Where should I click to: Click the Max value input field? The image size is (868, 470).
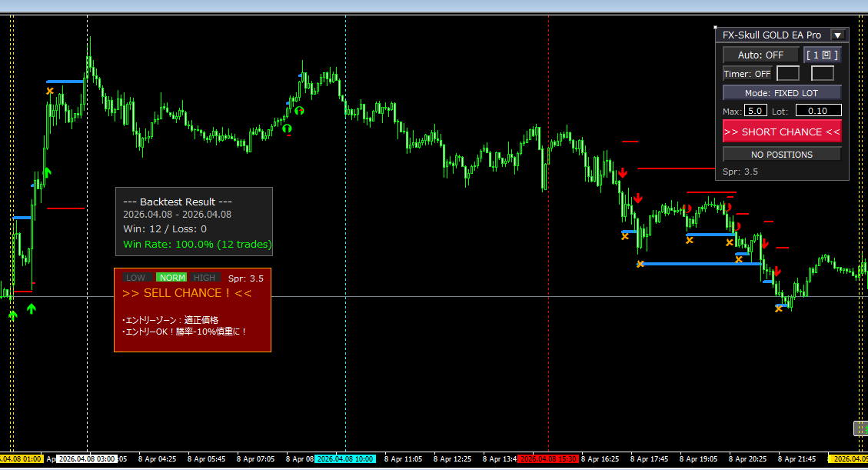point(753,111)
